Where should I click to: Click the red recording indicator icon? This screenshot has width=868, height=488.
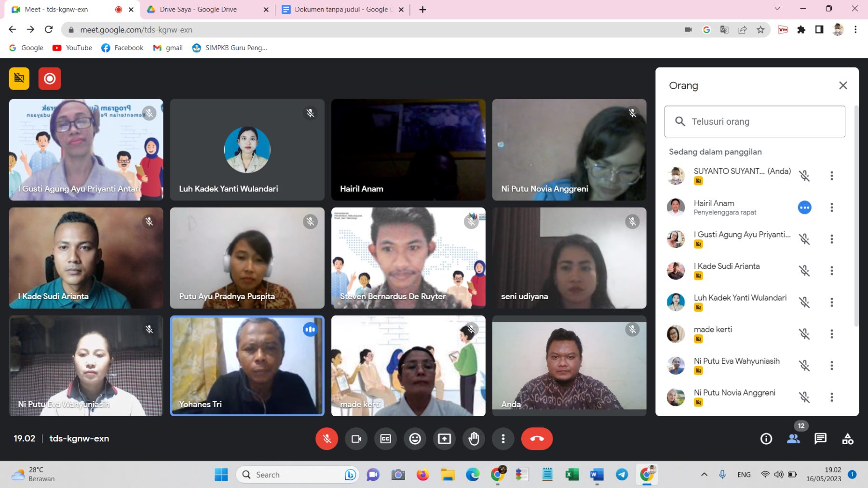coord(50,79)
